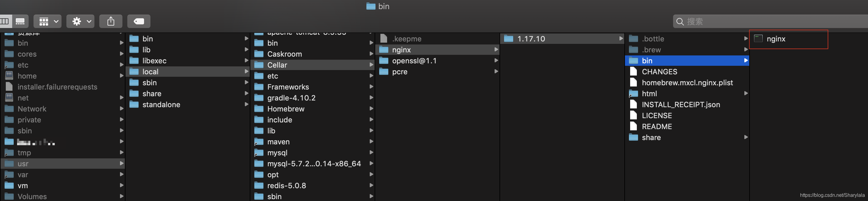
Task: Open the openssl@1.1 folder
Action: pyautogui.click(x=437, y=61)
